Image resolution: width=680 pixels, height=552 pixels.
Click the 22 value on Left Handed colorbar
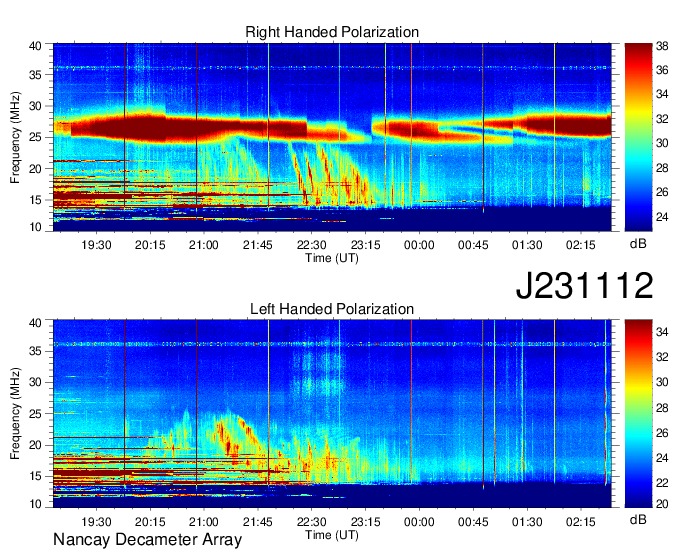pos(662,482)
